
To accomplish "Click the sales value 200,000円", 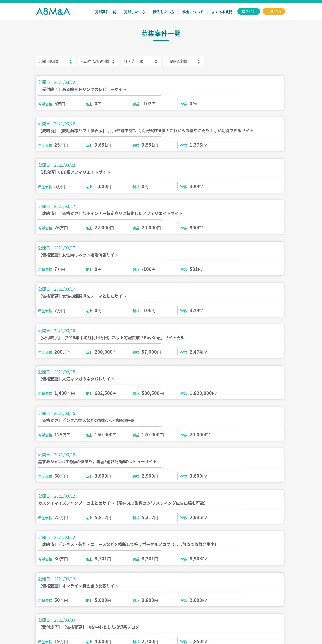I will pos(106,352).
